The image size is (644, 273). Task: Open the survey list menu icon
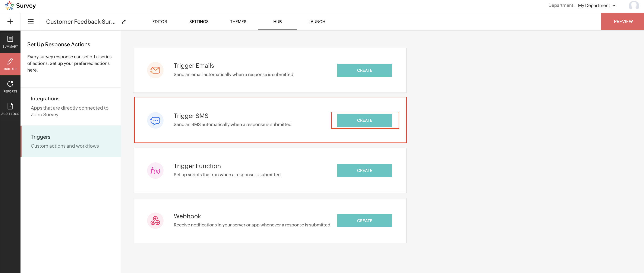click(31, 22)
